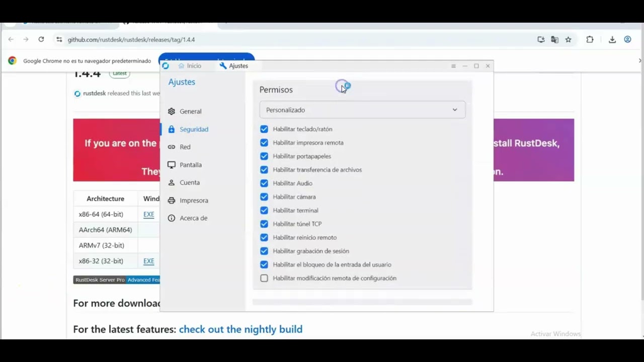Select the Ajustes tab

[x=234, y=66]
